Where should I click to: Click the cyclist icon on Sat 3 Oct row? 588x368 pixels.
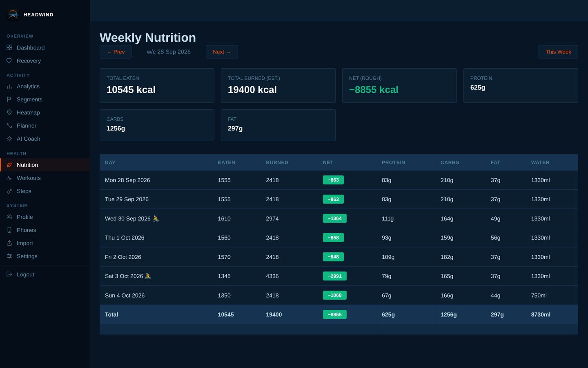pos(148,276)
